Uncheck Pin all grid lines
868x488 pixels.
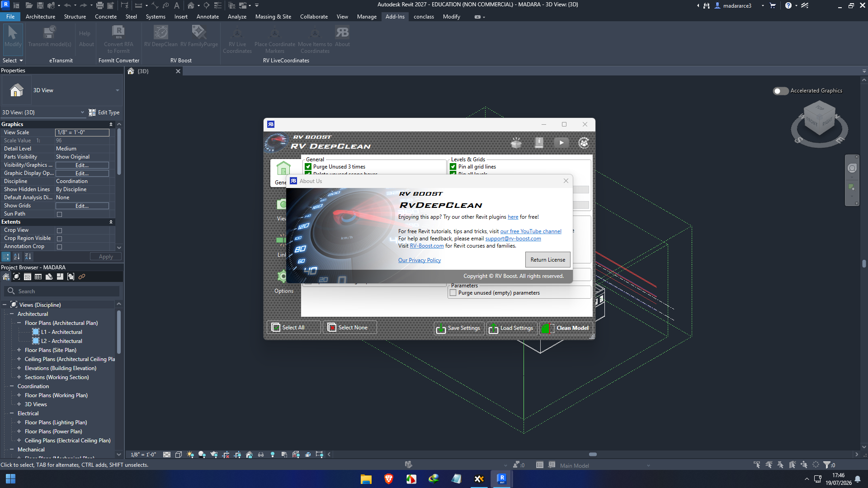pyautogui.click(x=453, y=167)
